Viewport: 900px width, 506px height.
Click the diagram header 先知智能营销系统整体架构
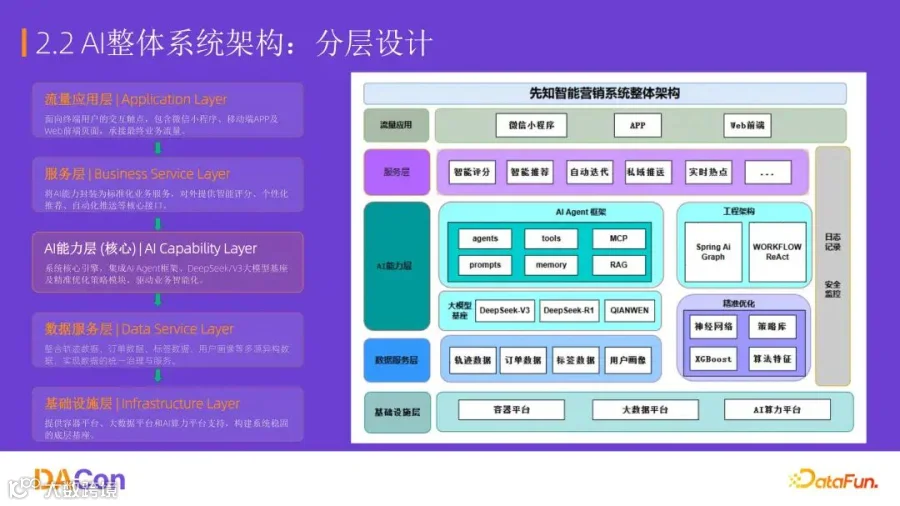pos(604,93)
